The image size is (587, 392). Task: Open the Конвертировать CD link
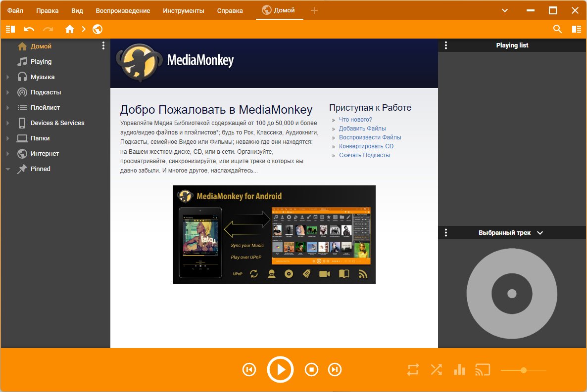[x=366, y=146]
